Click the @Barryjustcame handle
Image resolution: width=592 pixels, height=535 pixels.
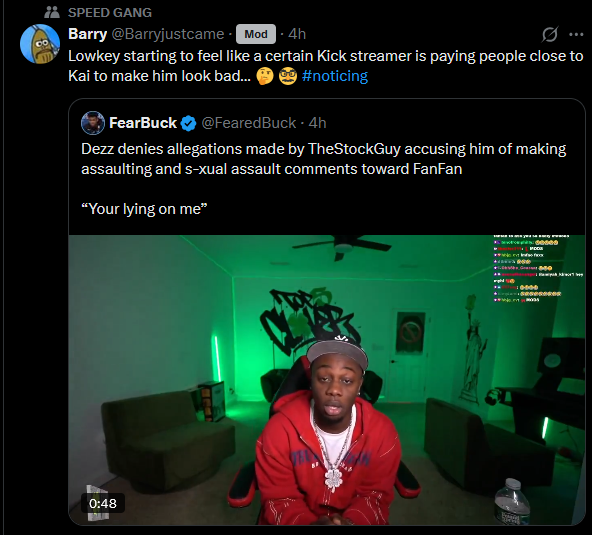click(168, 34)
